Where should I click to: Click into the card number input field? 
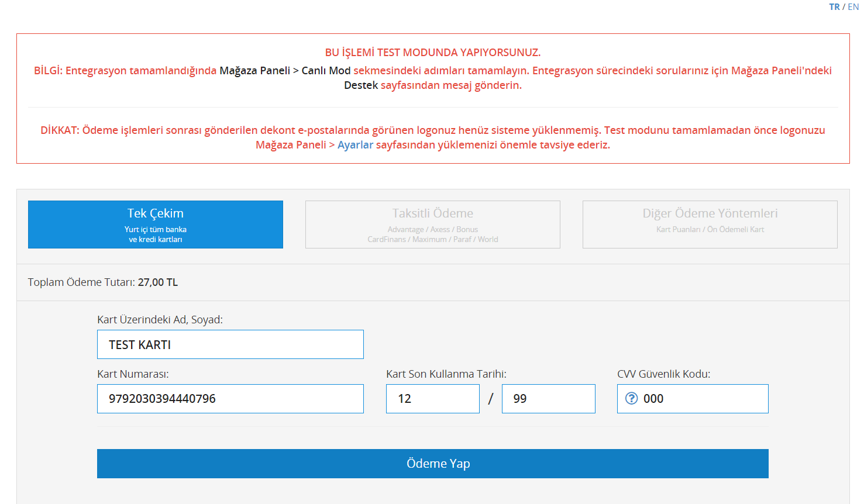click(230, 399)
